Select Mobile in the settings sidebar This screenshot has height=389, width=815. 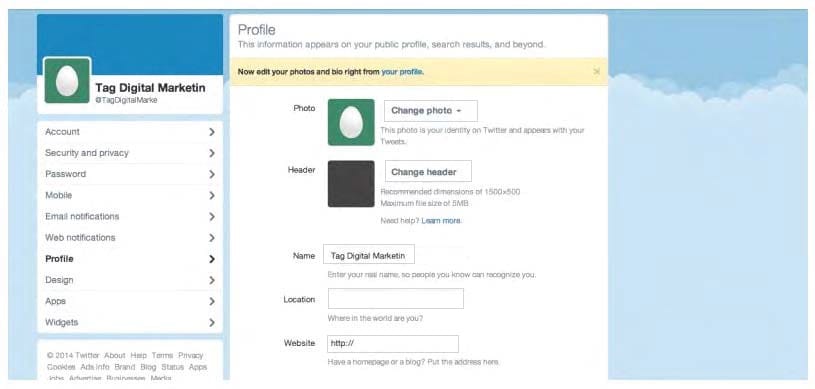(x=130, y=196)
